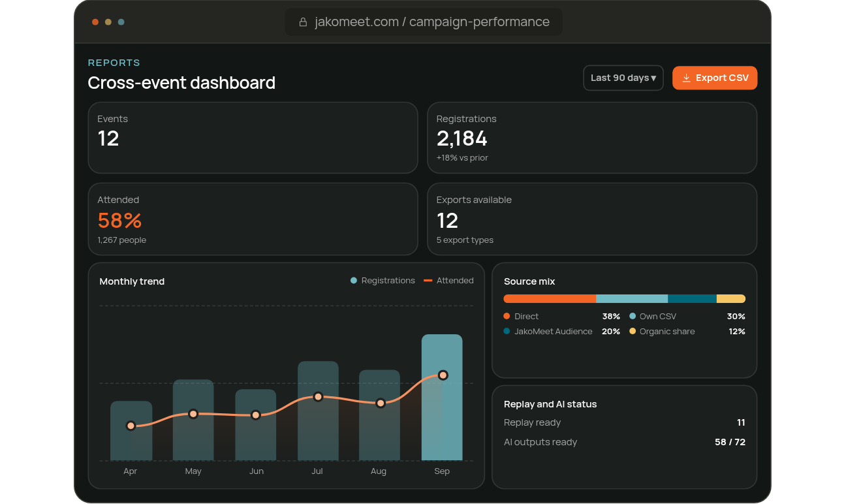Viewport: 846px width, 504px height.
Task: Click the 'Source mix' card title
Action: point(529,281)
